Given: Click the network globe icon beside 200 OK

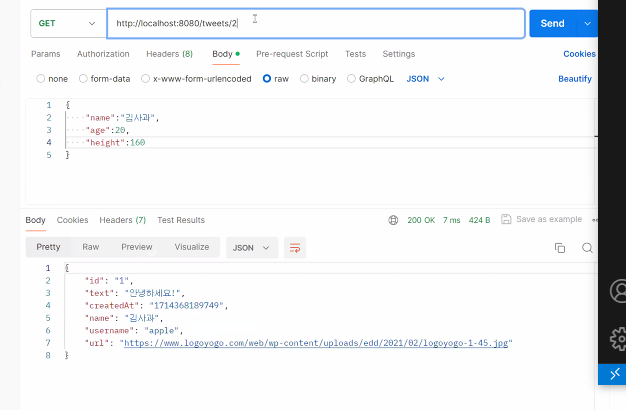Looking at the screenshot, I should tap(393, 220).
